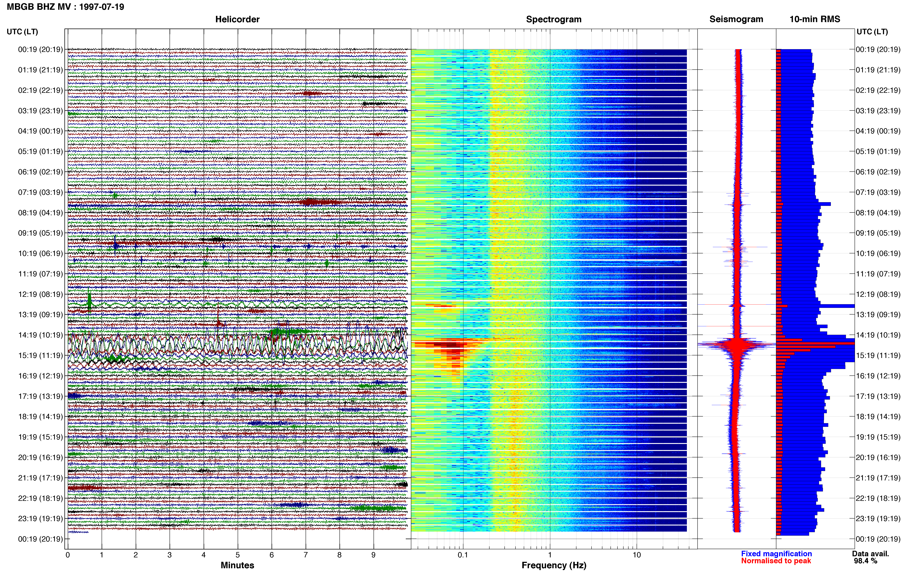Viewport: 924px width, 578px height.
Task: Click the frequency tick label '0.1'
Action: (463, 555)
